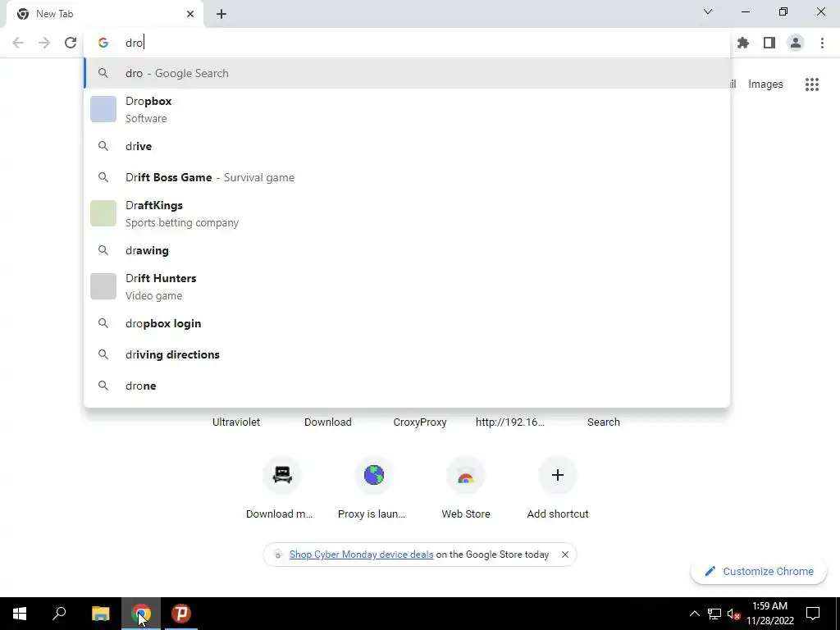This screenshot has height=630, width=840.
Task: Choose 'driving directions' suggestion
Action: [407, 354]
